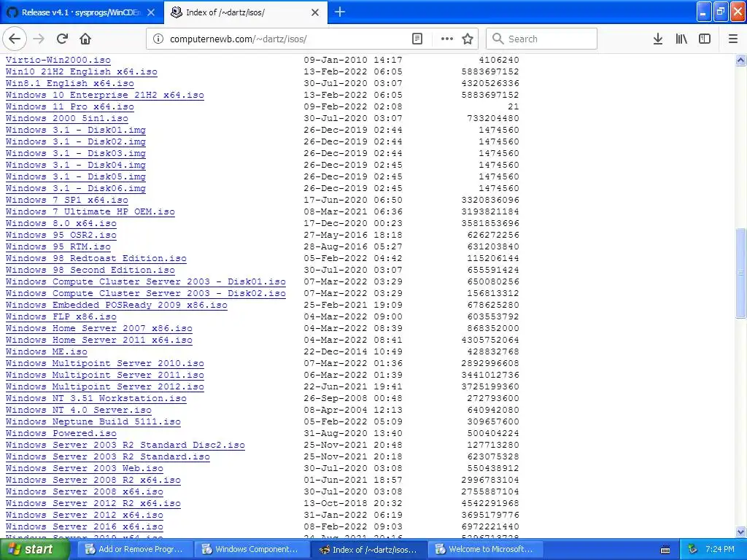Download Windows NT 4.0 Server.iso
This screenshot has height=560, width=747.
point(79,410)
